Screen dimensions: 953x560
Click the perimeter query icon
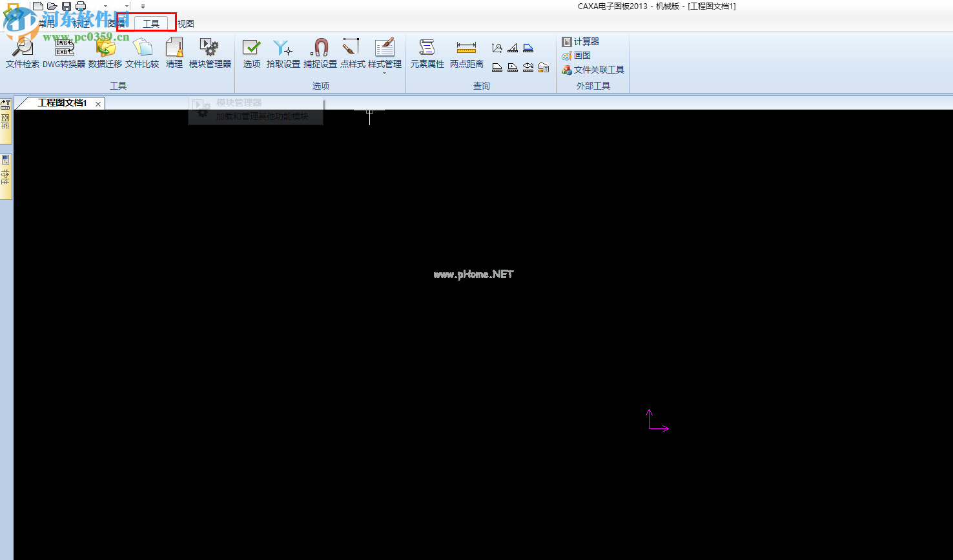click(x=528, y=48)
